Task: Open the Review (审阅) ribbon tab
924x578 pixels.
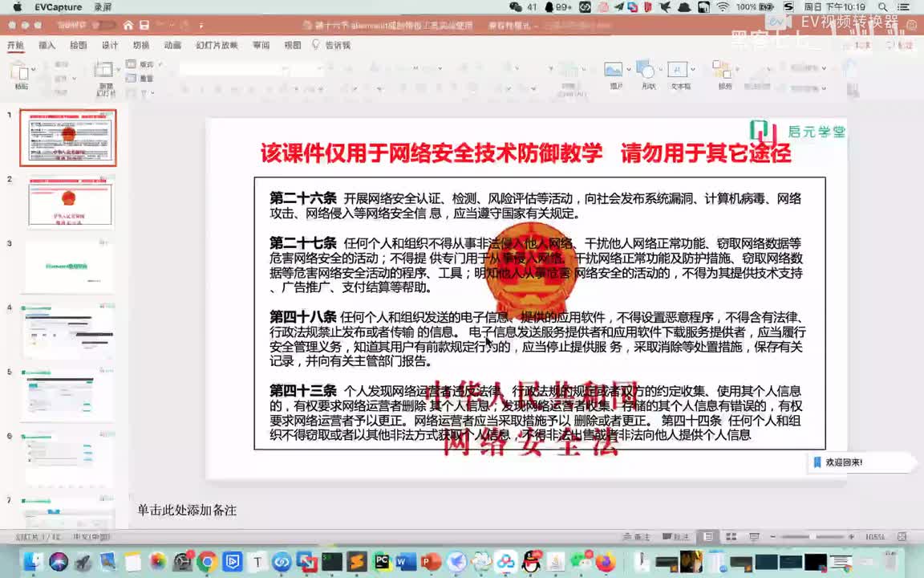Action: point(261,46)
